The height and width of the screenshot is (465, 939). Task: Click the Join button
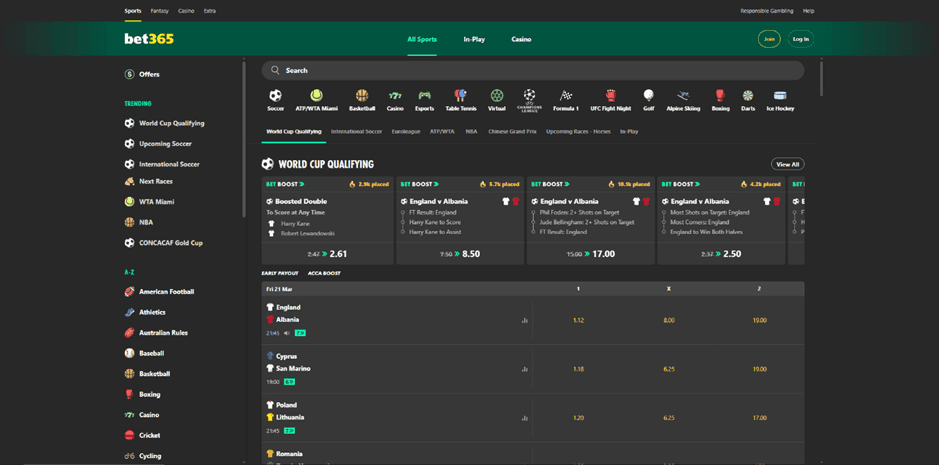pyautogui.click(x=768, y=39)
